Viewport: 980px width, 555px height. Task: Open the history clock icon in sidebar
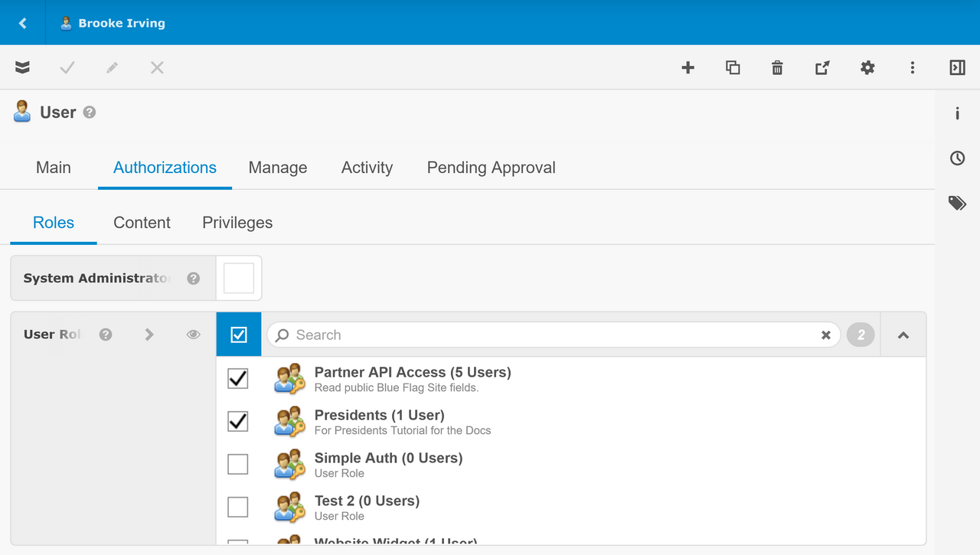coord(957,158)
